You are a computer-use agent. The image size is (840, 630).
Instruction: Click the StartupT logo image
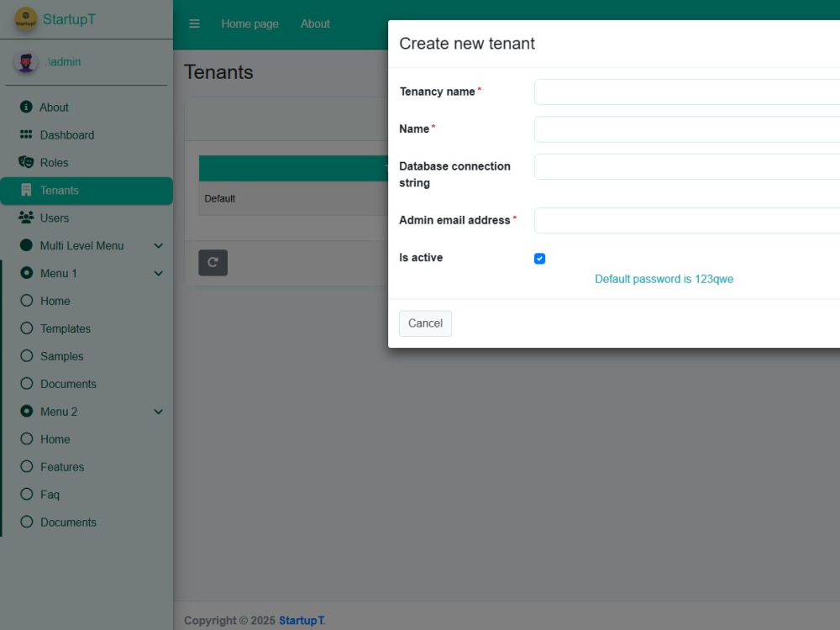tap(26, 19)
